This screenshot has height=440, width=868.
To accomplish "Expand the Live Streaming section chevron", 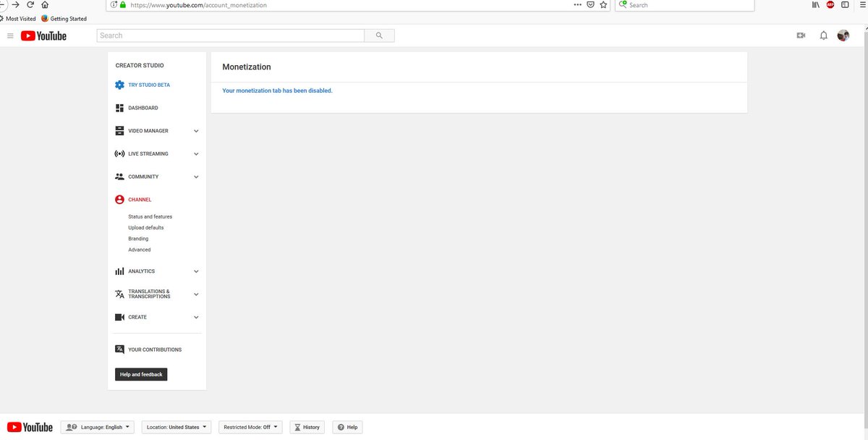I will tap(196, 154).
